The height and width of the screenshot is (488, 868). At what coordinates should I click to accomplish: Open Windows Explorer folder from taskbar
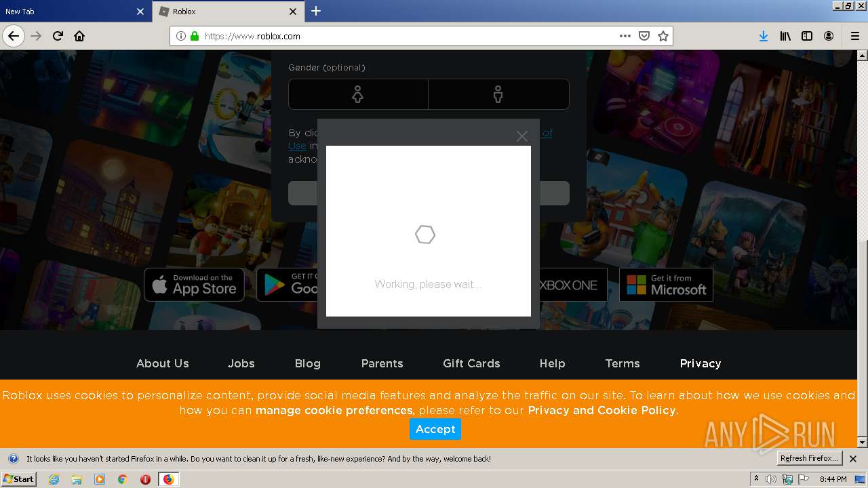coord(77,479)
